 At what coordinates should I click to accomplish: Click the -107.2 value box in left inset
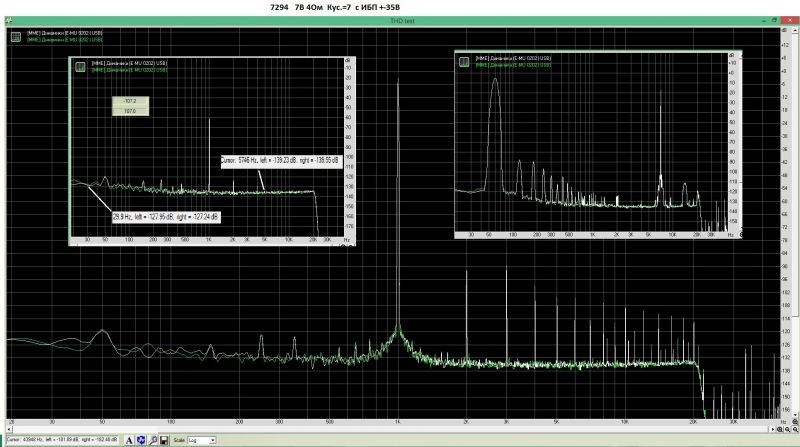click(x=130, y=102)
